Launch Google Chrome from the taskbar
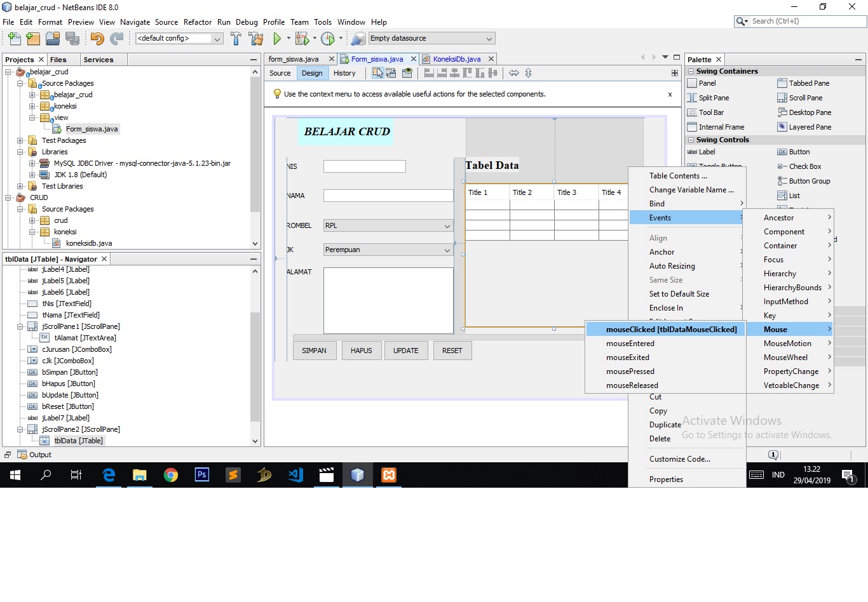Image resolution: width=868 pixels, height=602 pixels. click(x=171, y=474)
